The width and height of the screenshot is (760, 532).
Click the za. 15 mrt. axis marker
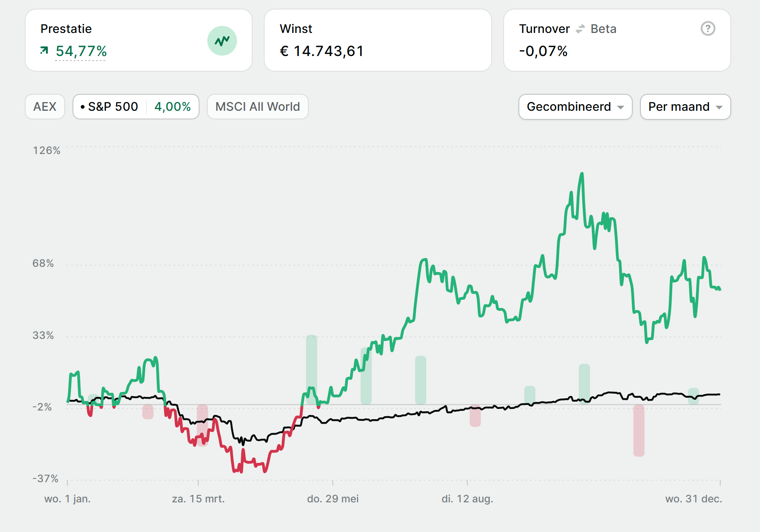pyautogui.click(x=198, y=499)
